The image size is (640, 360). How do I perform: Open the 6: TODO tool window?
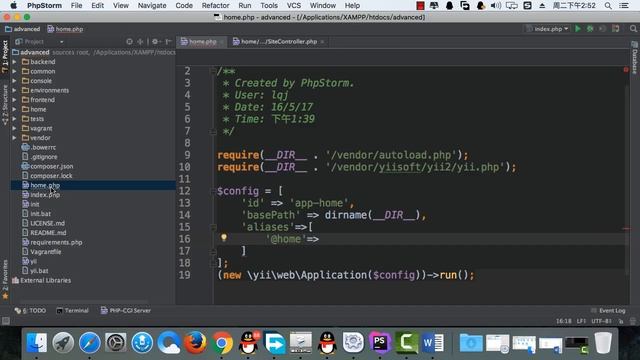tap(30, 311)
